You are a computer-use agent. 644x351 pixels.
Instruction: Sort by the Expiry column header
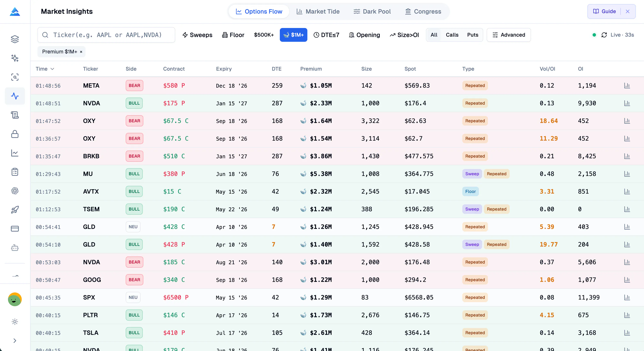(224, 69)
